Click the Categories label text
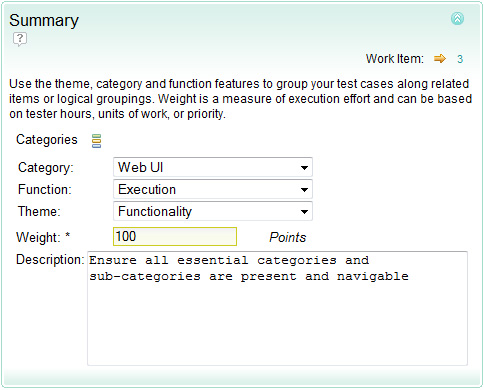 coord(47,140)
